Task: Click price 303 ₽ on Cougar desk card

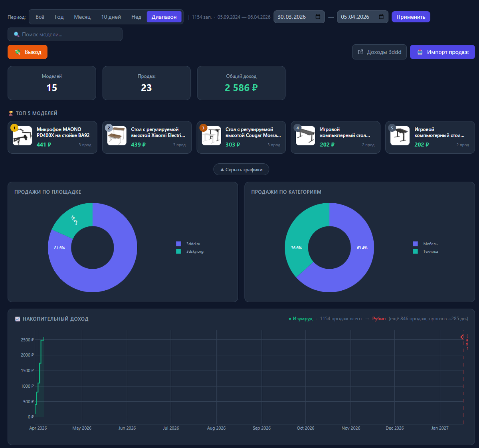Action: point(233,145)
